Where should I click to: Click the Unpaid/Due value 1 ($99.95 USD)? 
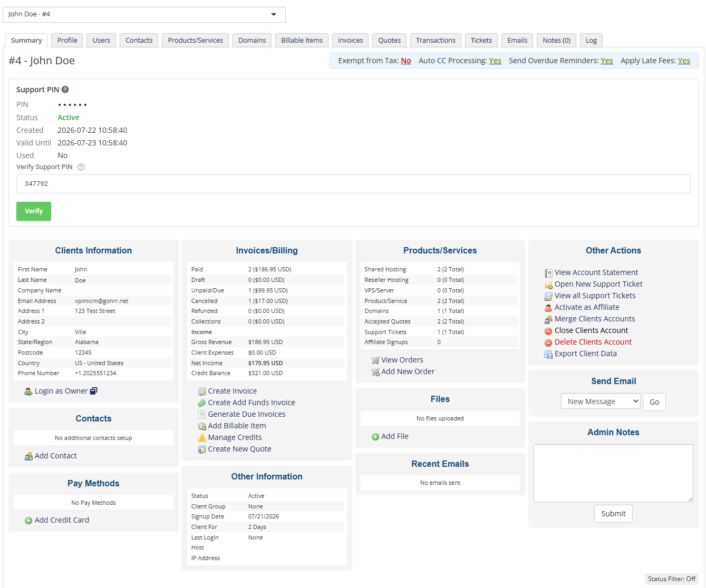point(268,290)
